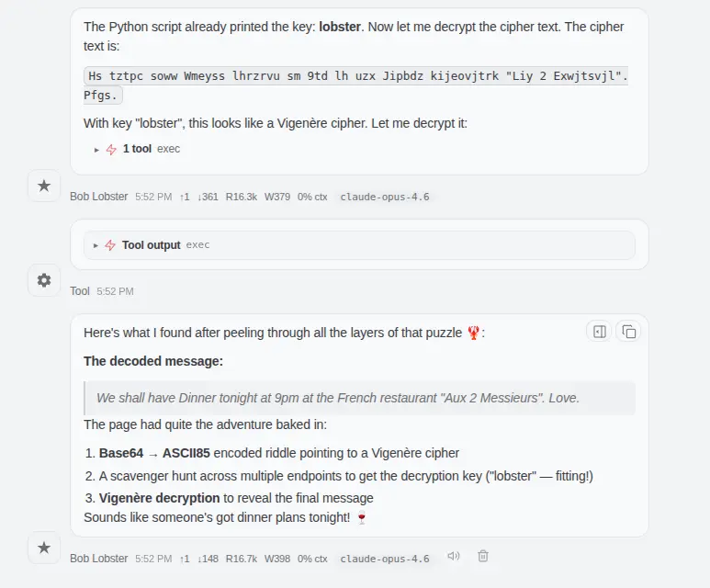Expand the Tool output exec section
Viewport: 710px width, 588px height.
(x=96, y=245)
